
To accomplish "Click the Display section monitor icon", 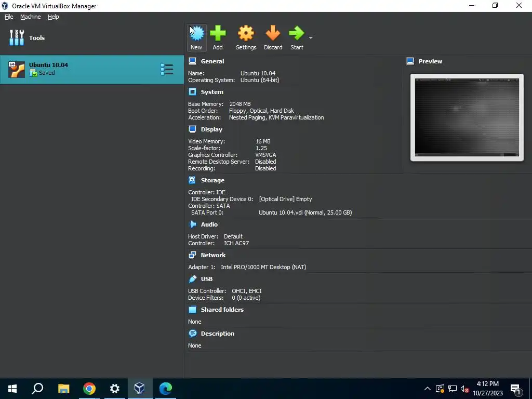I will 192,129.
